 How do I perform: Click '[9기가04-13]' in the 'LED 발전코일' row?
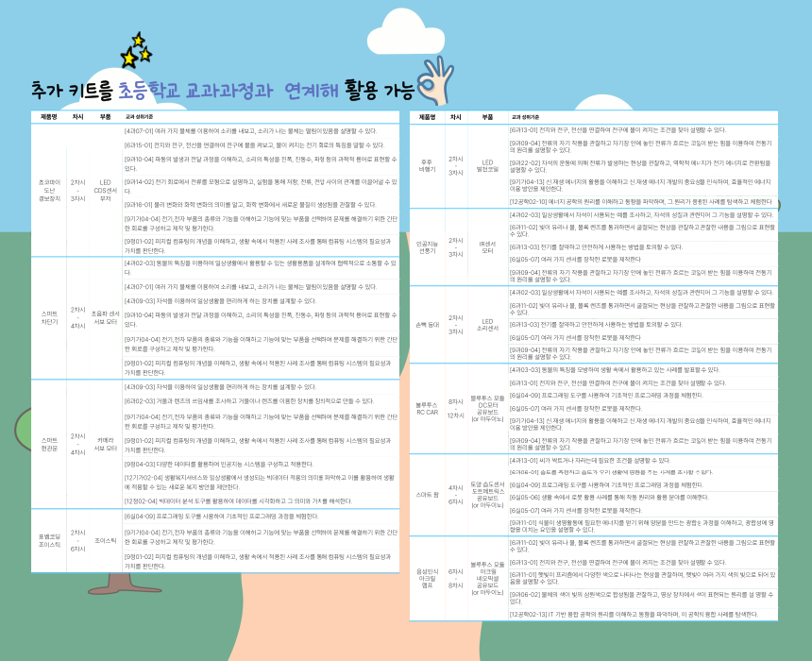(640, 185)
